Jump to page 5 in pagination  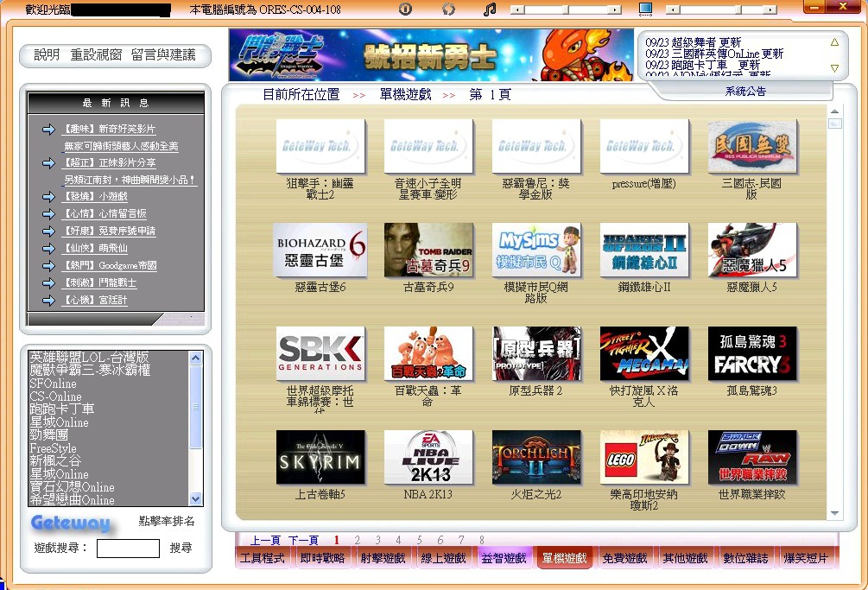coord(419,540)
